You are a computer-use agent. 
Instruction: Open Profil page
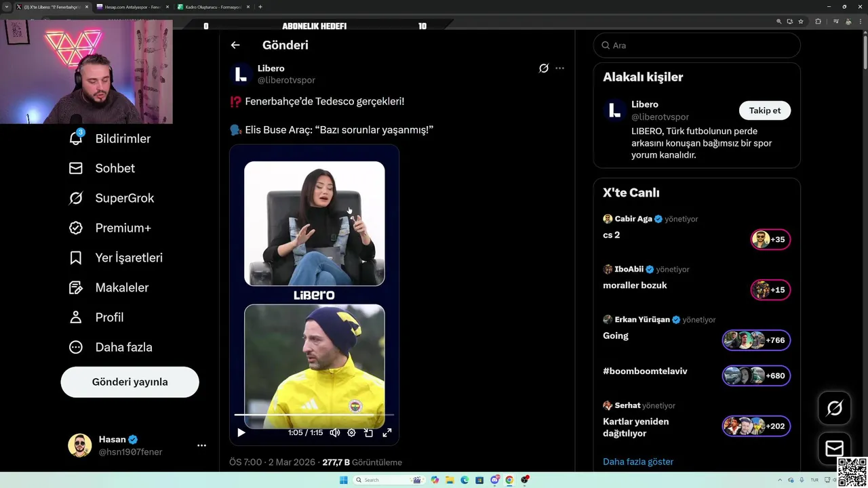(96, 317)
